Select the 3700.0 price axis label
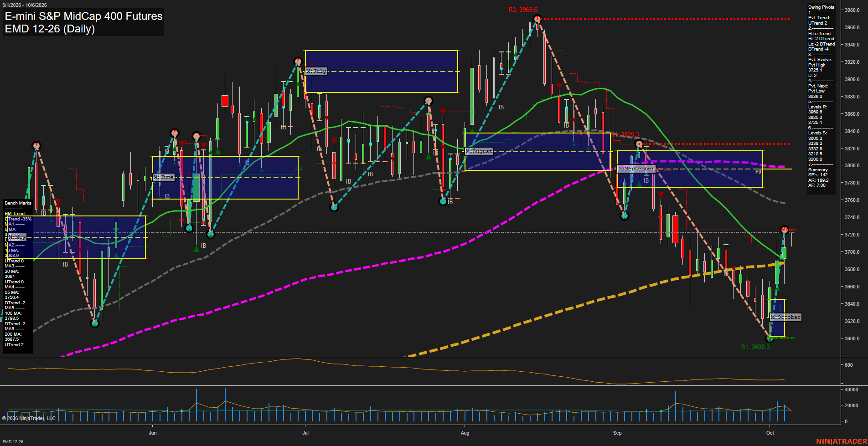 pyautogui.click(x=852, y=252)
